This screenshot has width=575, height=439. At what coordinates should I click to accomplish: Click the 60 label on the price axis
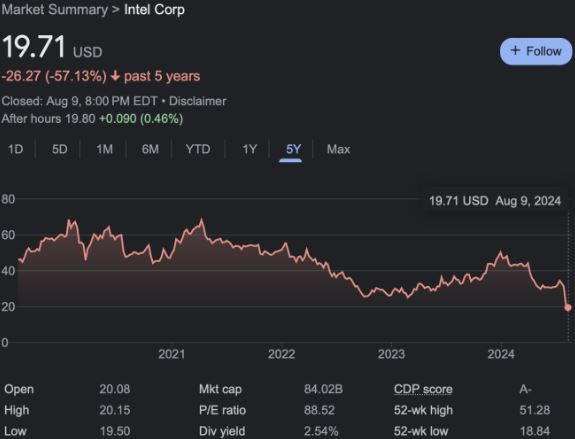[x=8, y=235]
